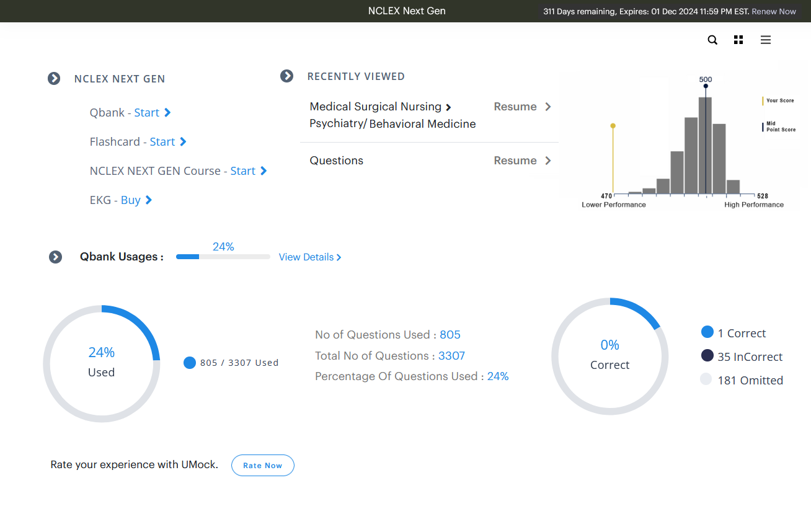Open the hamburger menu icon
The height and width of the screenshot is (532, 811).
(x=766, y=40)
